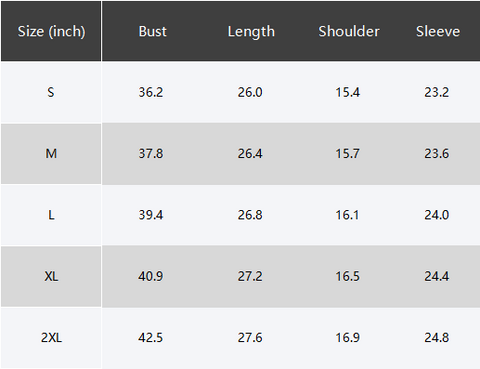Click the Sleeve column header
The width and height of the screenshot is (480, 369).
(438, 31)
